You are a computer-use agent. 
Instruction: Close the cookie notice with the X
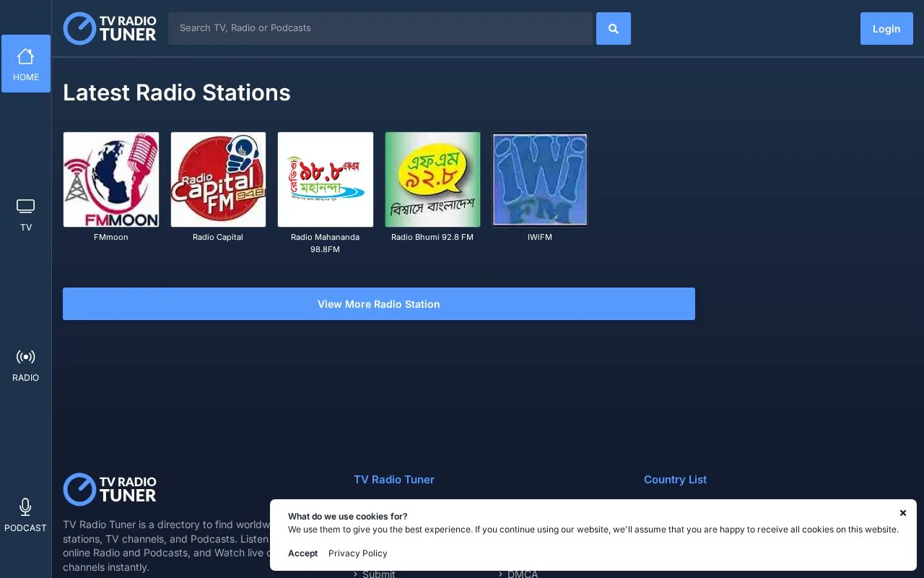[x=903, y=513]
